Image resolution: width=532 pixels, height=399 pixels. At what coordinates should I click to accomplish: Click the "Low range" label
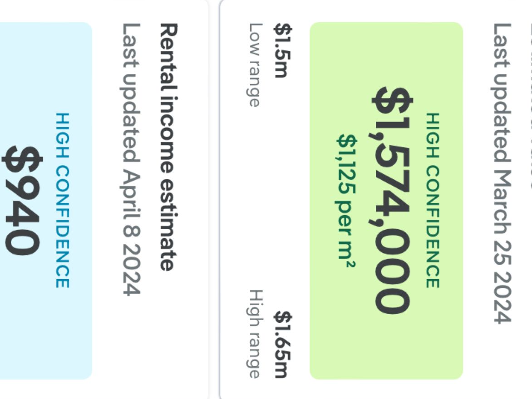256,64
